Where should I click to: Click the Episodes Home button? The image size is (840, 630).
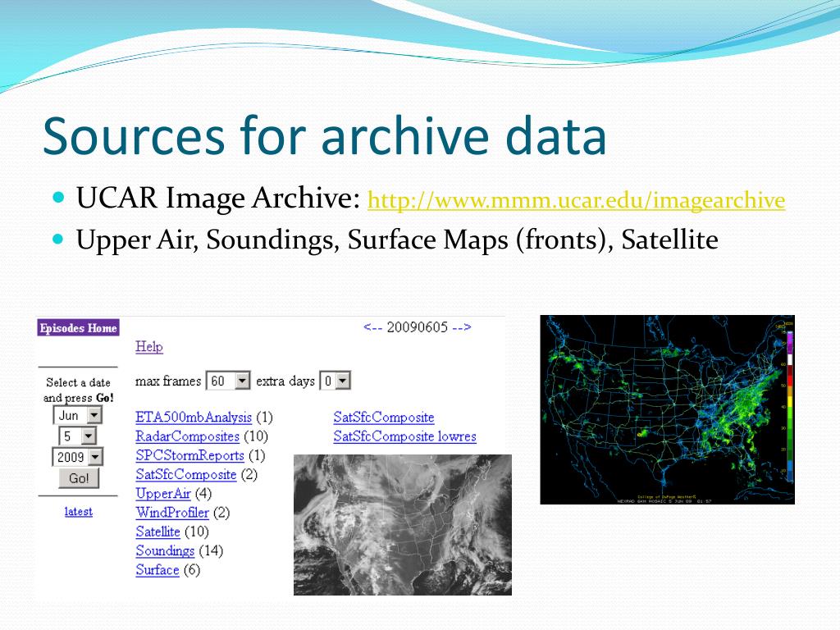point(78,328)
